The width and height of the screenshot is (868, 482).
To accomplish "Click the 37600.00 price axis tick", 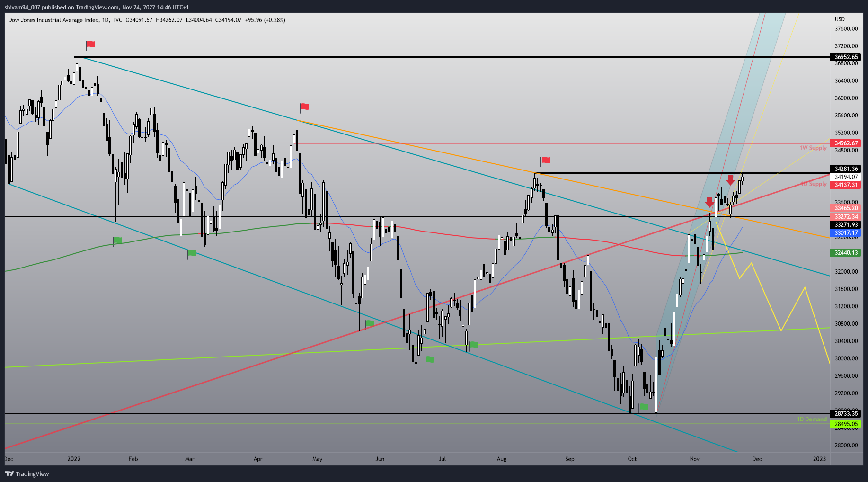I will click(x=846, y=29).
